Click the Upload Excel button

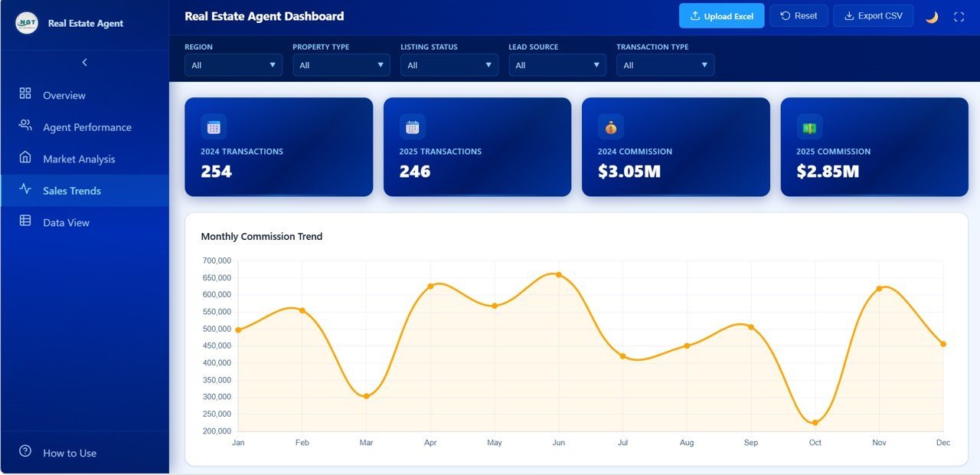click(721, 15)
